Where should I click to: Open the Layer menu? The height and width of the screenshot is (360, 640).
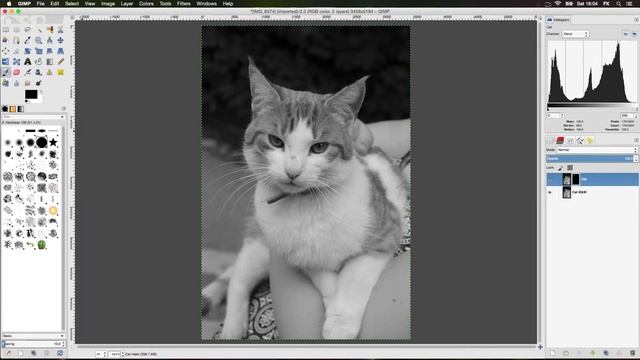127,4
